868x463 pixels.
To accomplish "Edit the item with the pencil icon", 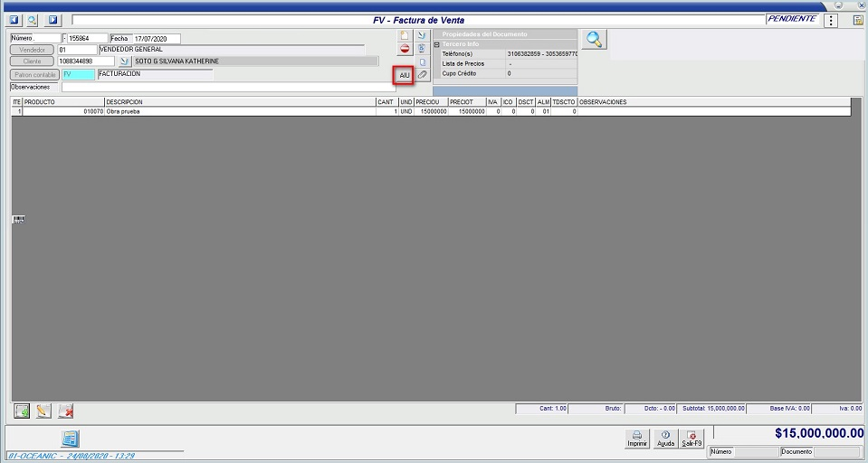I will pos(43,411).
